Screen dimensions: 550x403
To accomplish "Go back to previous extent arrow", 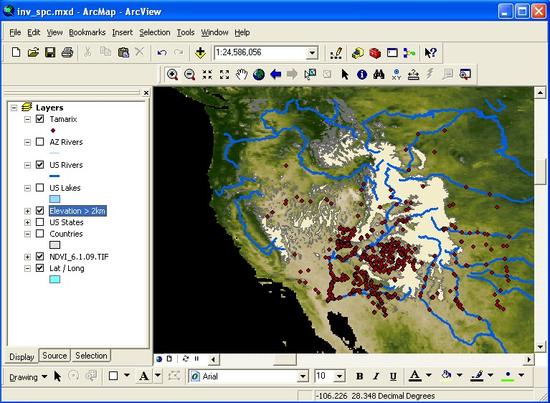I will (276, 74).
